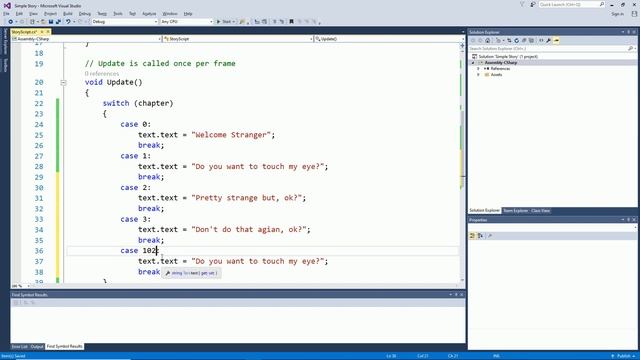Open the Debug menu

coord(84,13)
